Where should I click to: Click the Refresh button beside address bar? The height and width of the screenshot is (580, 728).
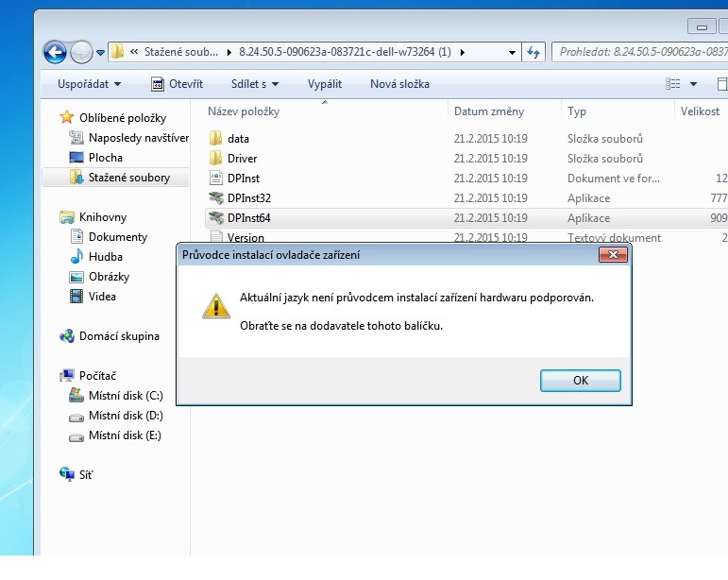533,52
